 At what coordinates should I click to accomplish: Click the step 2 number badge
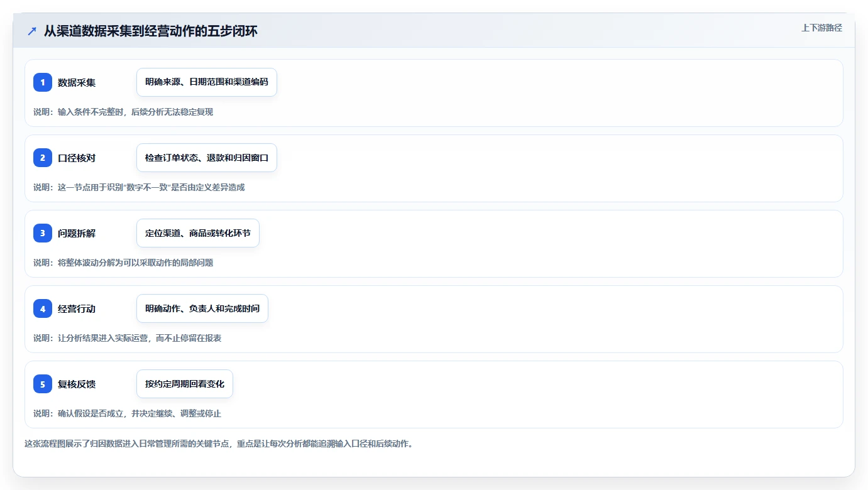coord(43,158)
